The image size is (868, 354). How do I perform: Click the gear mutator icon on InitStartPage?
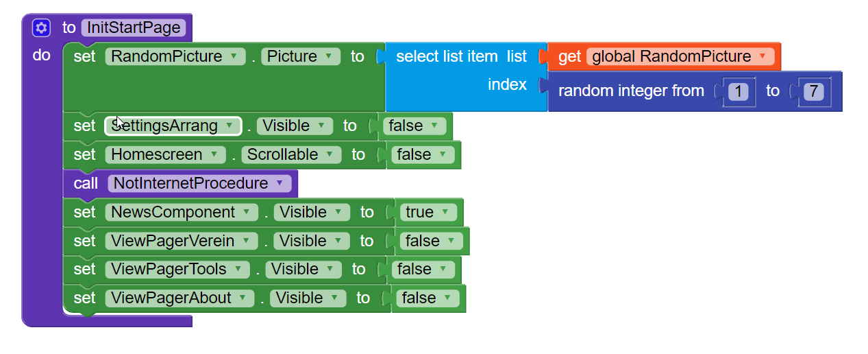[x=42, y=27]
